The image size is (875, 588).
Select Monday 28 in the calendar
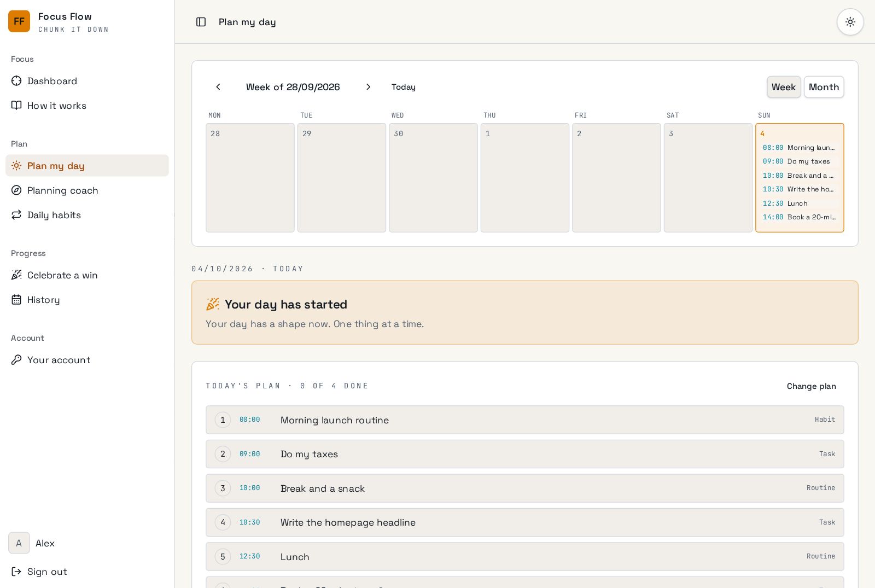click(x=250, y=178)
